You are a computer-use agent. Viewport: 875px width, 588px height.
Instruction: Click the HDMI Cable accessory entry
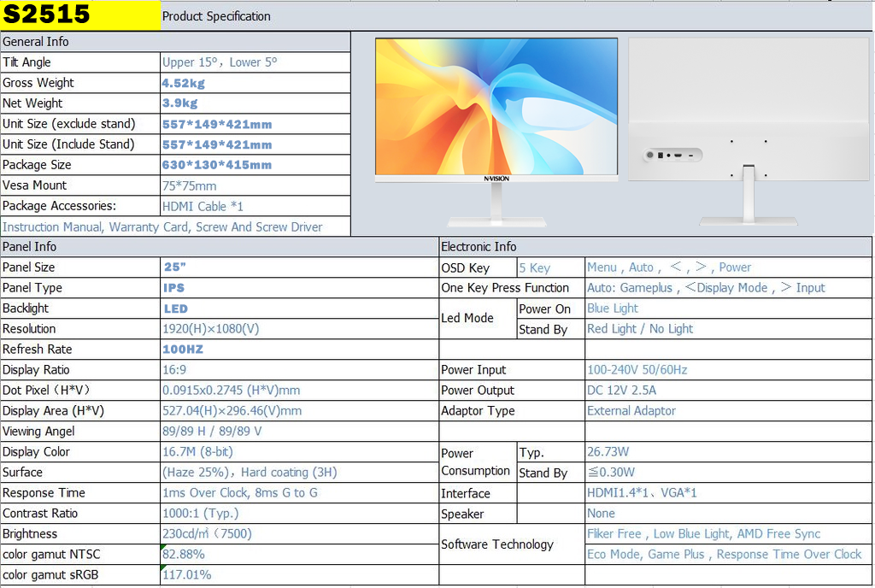pos(203,206)
